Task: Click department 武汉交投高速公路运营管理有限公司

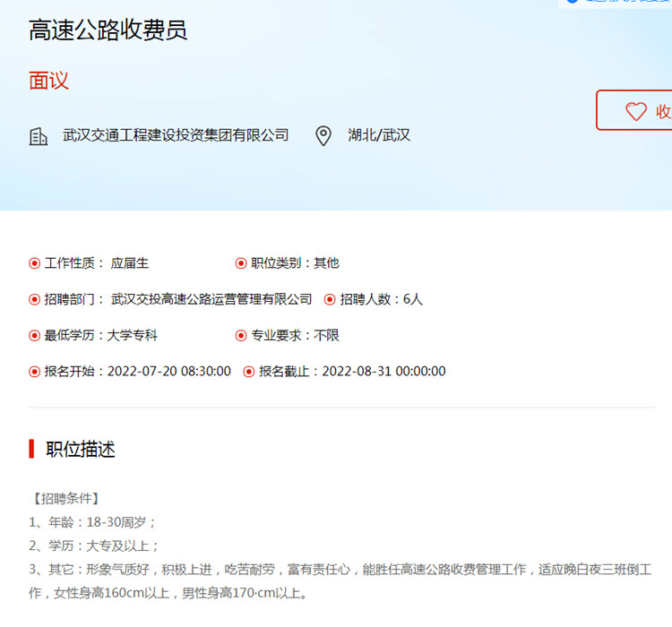Action: point(211,299)
